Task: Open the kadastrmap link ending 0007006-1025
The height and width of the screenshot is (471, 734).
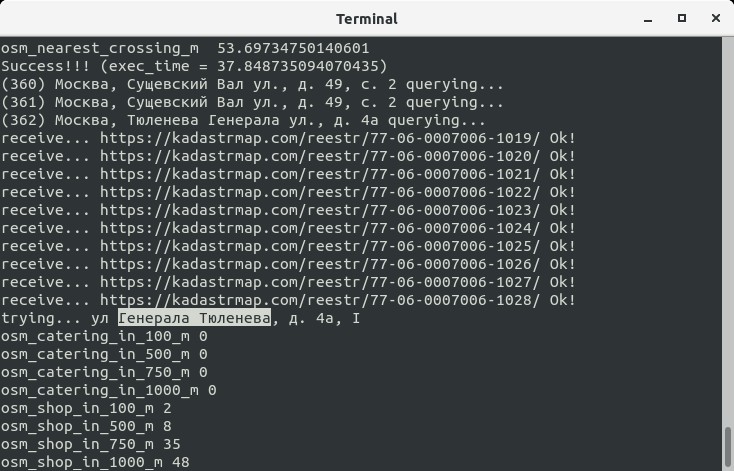Action: coord(320,246)
